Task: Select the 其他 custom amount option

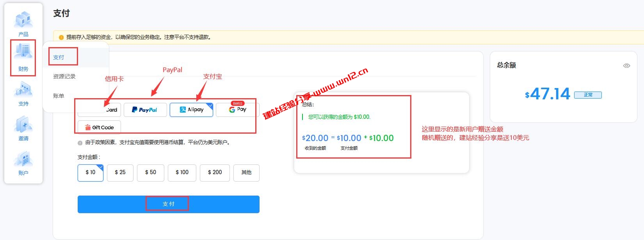Action: [246, 173]
